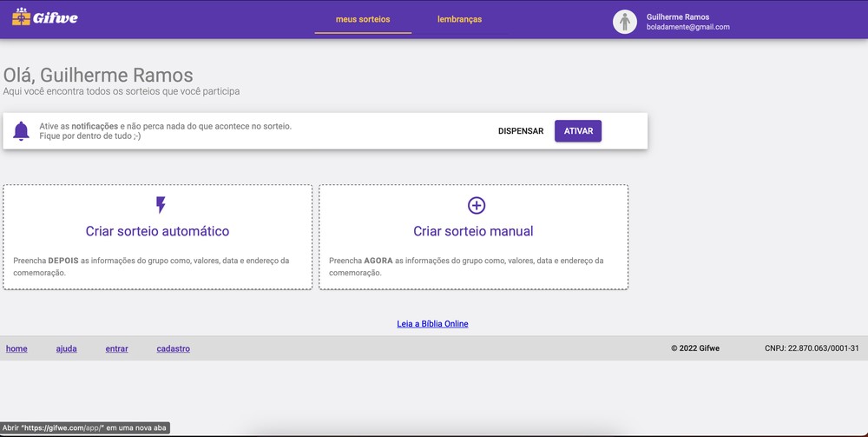The image size is (868, 437).
Task: Dismiss notifications with DISPENSAR
Action: [521, 131]
